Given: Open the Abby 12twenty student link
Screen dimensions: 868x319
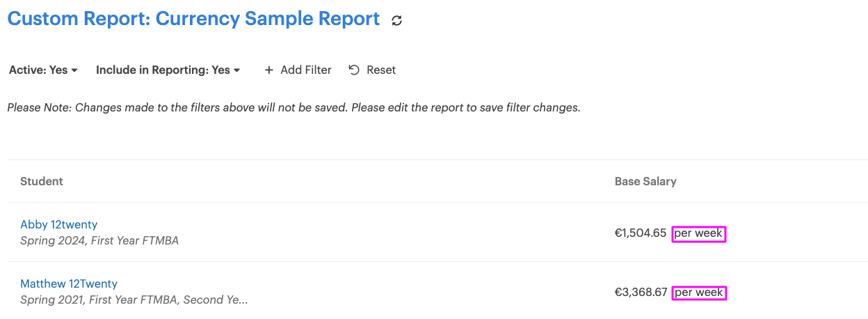Looking at the screenshot, I should tap(59, 224).
